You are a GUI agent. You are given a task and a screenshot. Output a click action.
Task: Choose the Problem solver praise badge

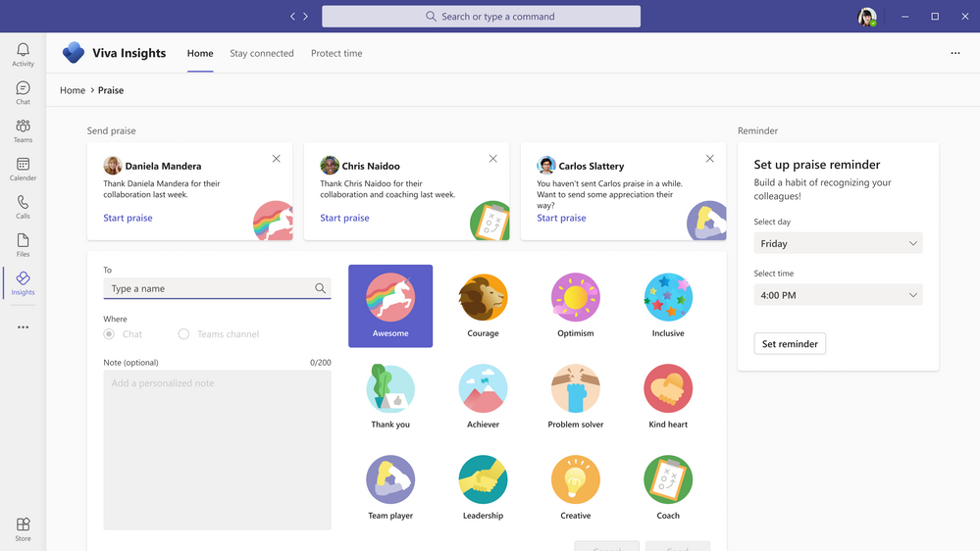click(x=576, y=397)
